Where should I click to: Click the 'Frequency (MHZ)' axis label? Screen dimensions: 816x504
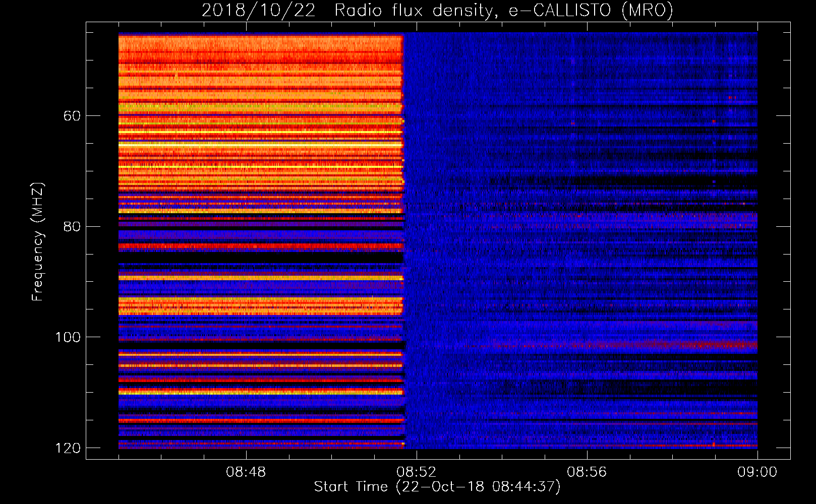(38, 241)
